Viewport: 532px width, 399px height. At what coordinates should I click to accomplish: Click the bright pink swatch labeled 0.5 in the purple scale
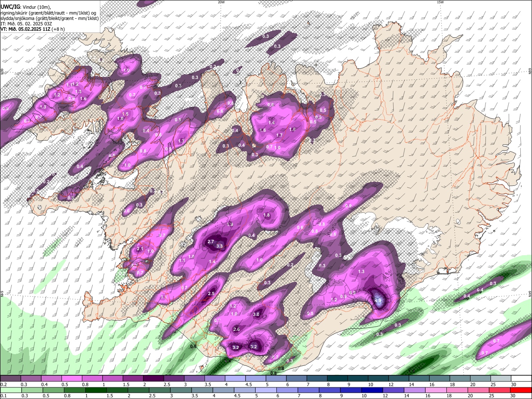72,378
